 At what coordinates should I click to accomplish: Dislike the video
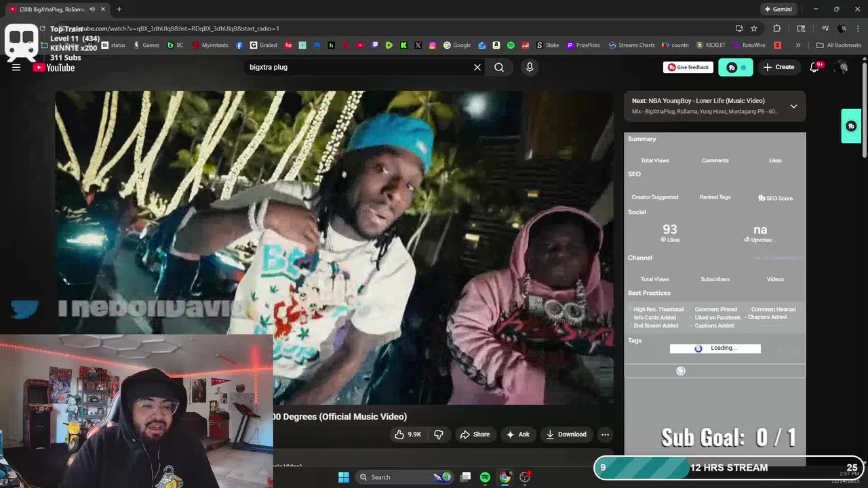click(439, 434)
